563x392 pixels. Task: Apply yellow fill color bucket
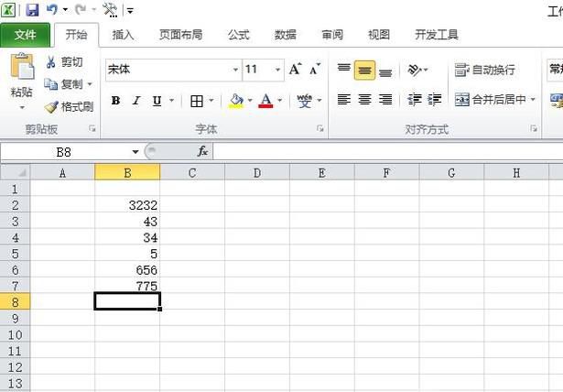236,101
